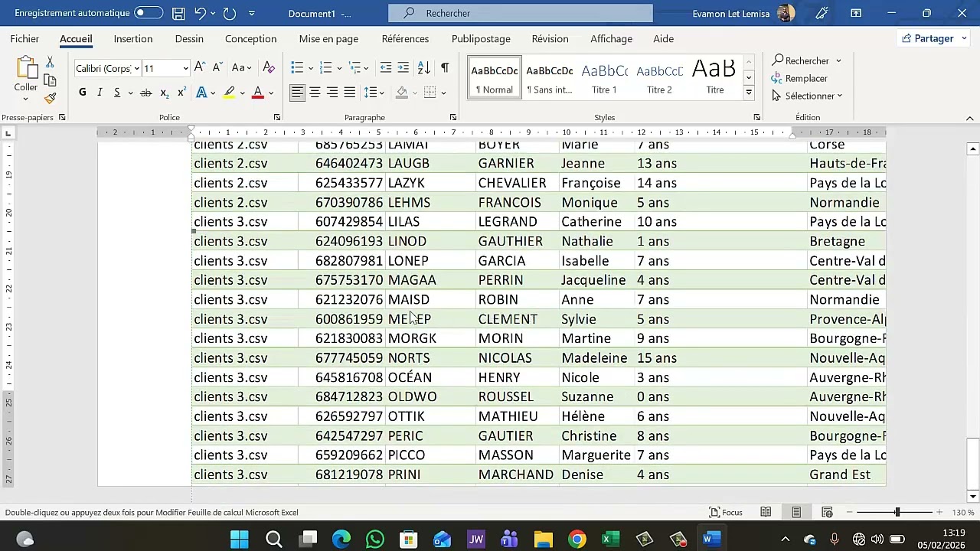This screenshot has width=980, height=551.
Task: Decrease the paragraph indent
Action: coord(386,68)
